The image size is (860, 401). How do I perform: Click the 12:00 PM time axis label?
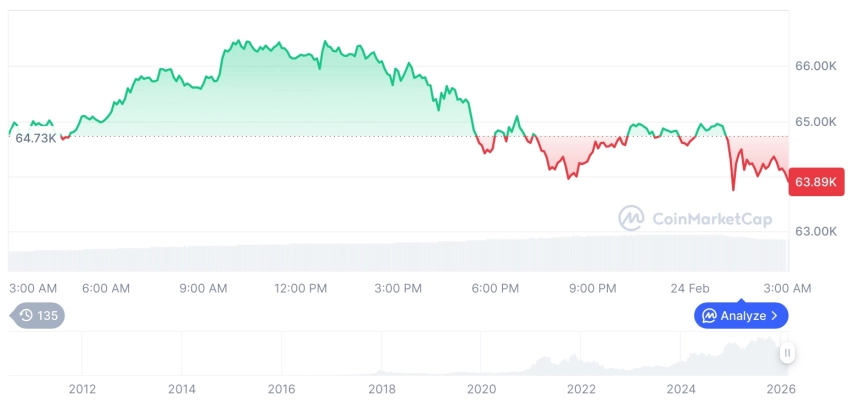click(300, 288)
